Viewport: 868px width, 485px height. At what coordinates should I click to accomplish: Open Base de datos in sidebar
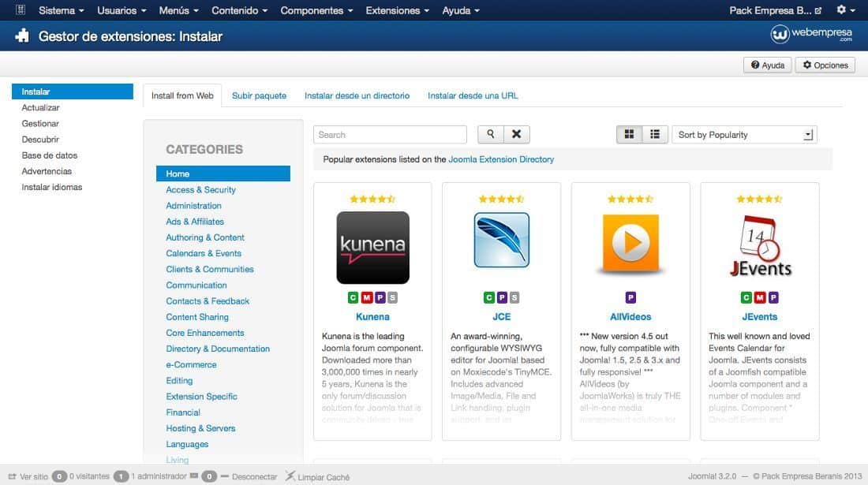[x=49, y=156]
